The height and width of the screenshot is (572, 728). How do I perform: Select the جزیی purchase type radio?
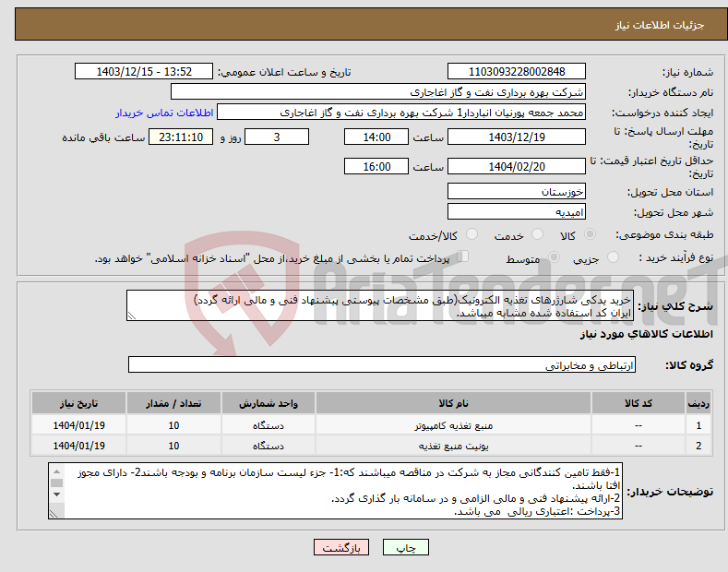(613, 256)
